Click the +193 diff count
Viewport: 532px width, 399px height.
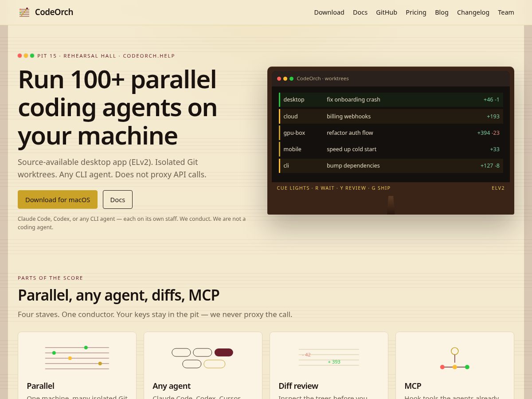click(493, 116)
